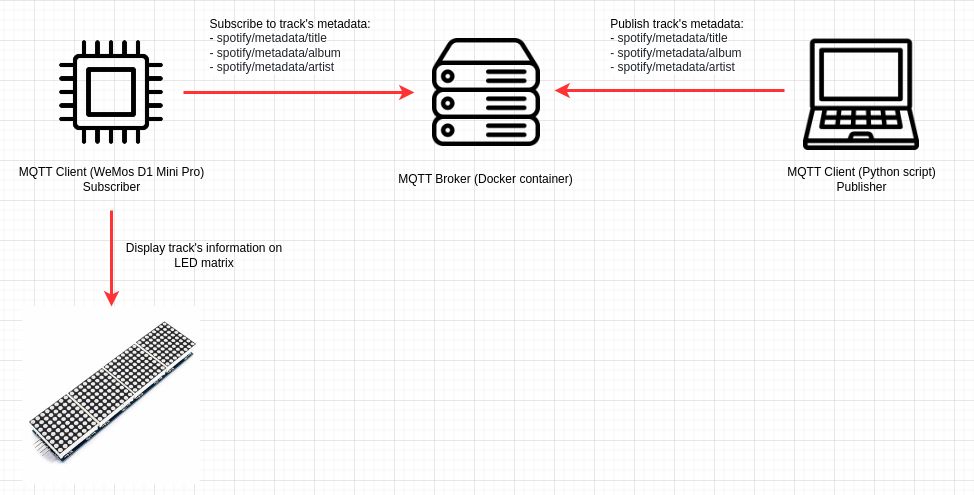The height and width of the screenshot is (495, 974).
Task: Click "spotify/metadata/title" in the Subscribe list
Action: point(271,39)
